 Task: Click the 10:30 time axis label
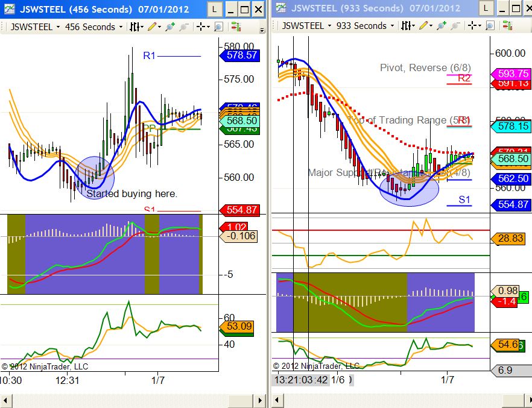(11, 380)
